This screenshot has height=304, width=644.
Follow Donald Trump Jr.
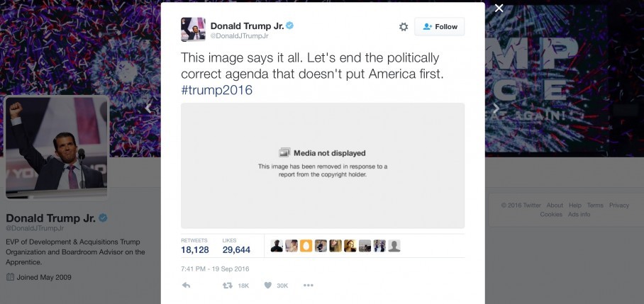coord(440,27)
